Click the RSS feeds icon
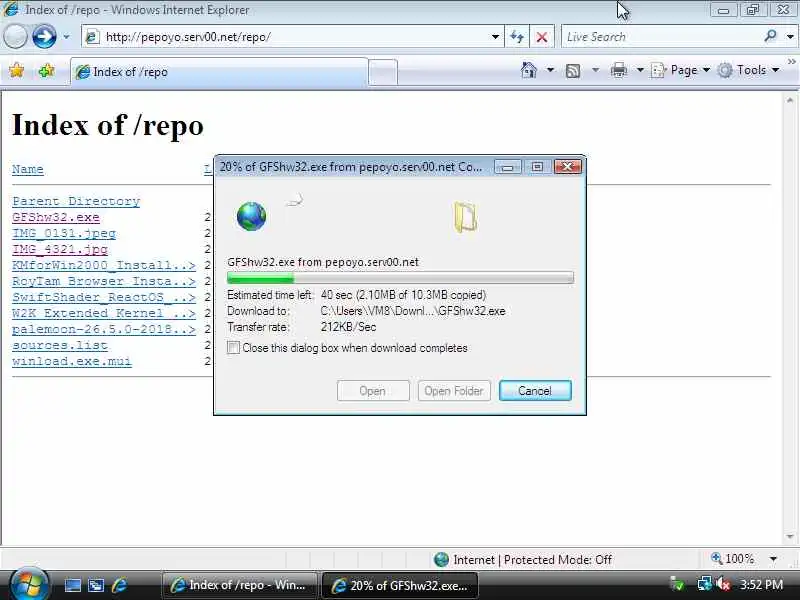Viewport: 800px width, 600px height. [573, 70]
